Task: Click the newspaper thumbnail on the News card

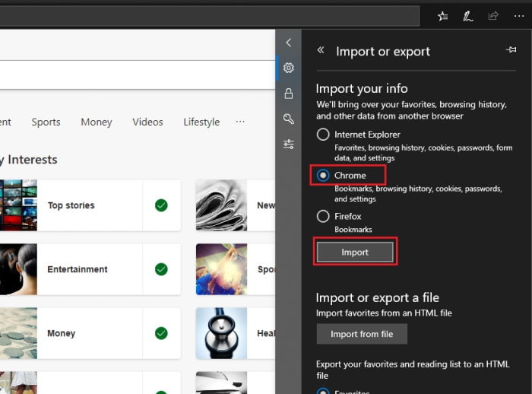Action: pyautogui.click(x=222, y=205)
